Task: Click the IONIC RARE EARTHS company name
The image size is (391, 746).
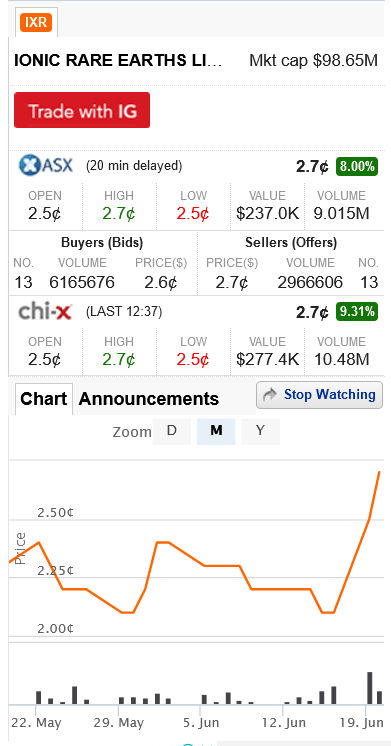Action: pyautogui.click(x=118, y=61)
